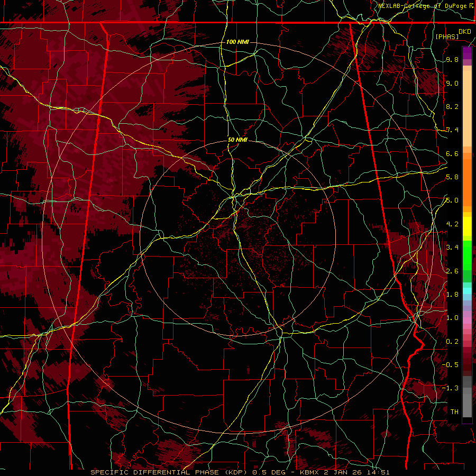The height and width of the screenshot is (476, 476).
Task: Click the 'TH' threshold label on legend
Action: point(454,411)
